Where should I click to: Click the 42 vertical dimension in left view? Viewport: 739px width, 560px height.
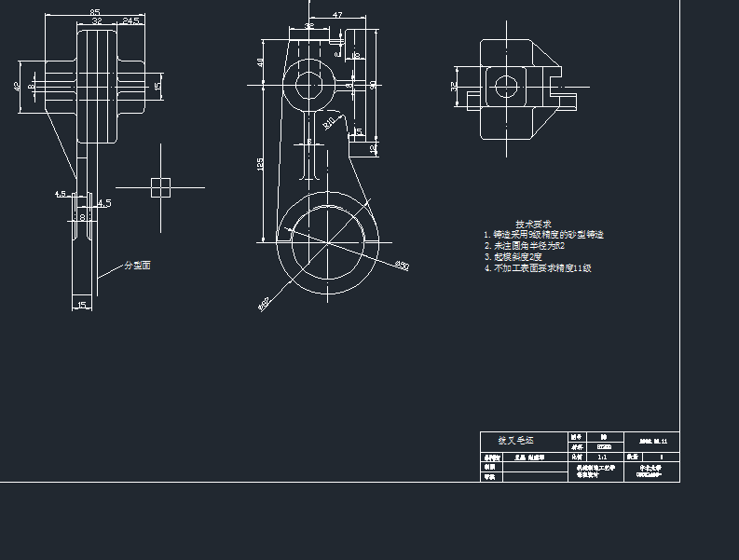(x=17, y=87)
